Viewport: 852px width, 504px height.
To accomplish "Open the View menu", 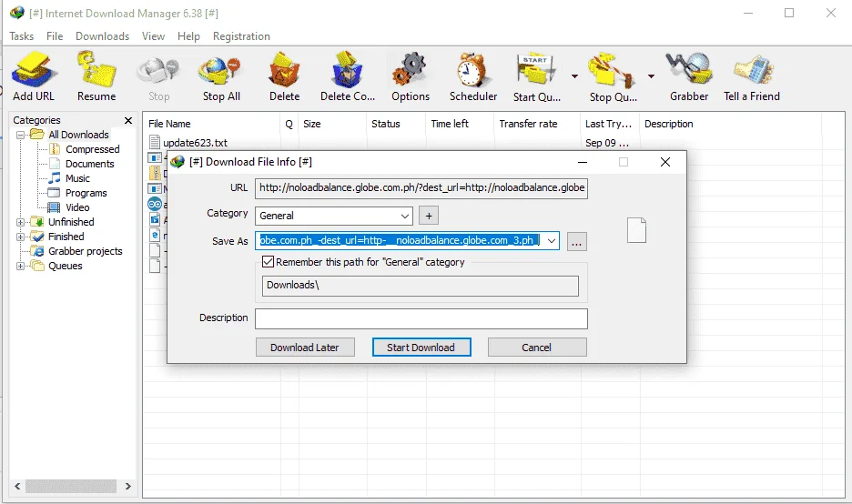I will pos(153,35).
